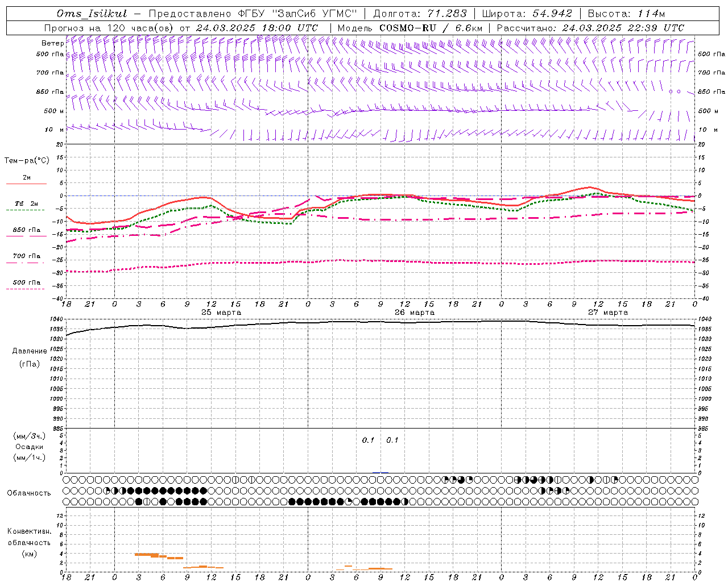
Task: Click the first filled circle in bottom cloudiness row
Action: tap(139, 502)
